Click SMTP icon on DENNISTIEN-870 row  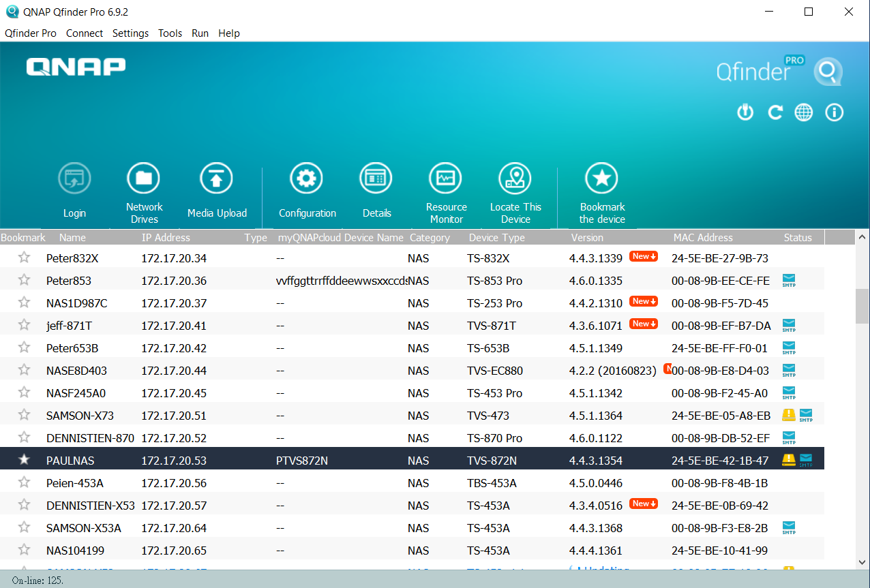pos(789,437)
